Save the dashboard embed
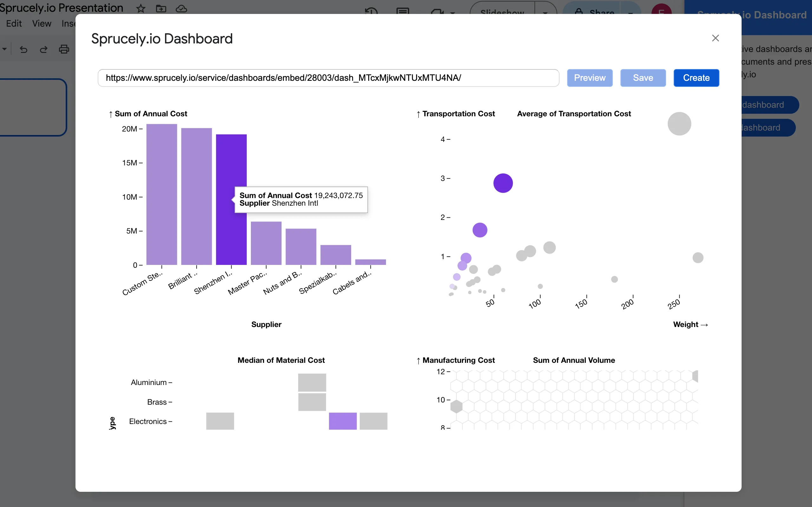This screenshot has width=812, height=507. coord(643,78)
